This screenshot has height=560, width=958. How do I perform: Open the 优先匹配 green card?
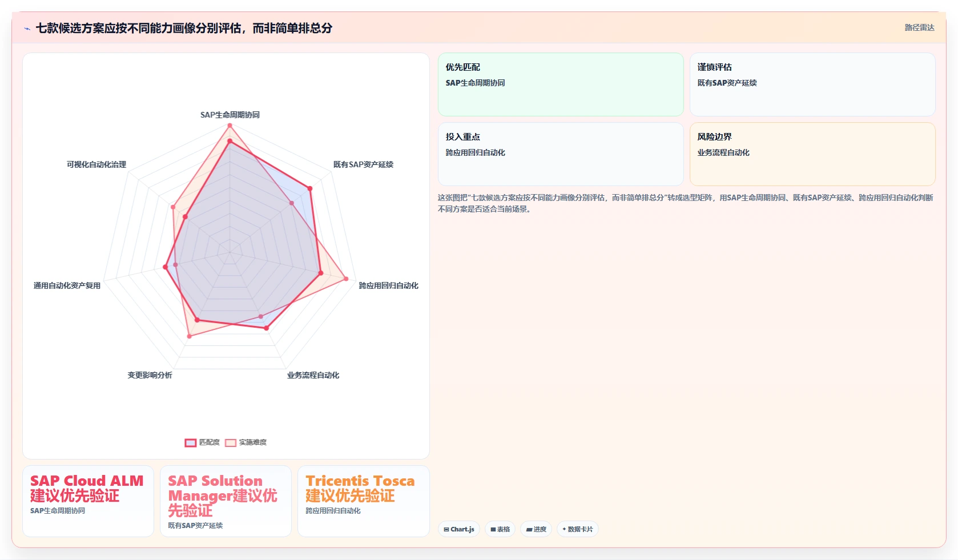[561, 84]
